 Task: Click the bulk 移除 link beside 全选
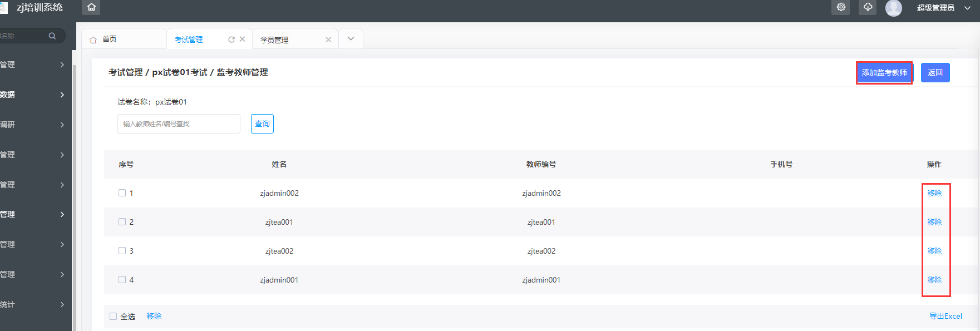(x=154, y=316)
